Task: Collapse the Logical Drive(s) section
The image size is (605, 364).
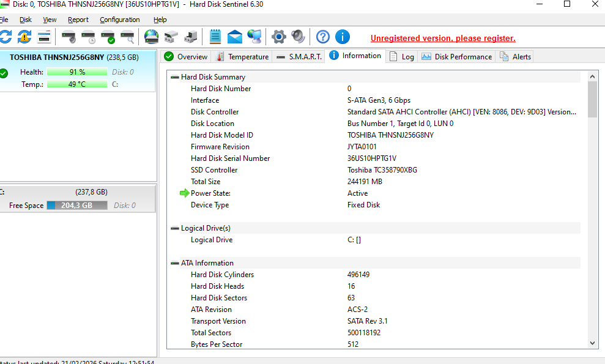Action: (x=175, y=228)
